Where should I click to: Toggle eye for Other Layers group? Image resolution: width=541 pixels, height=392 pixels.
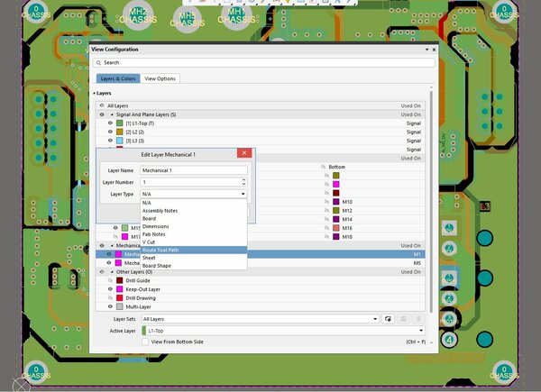coord(102,271)
